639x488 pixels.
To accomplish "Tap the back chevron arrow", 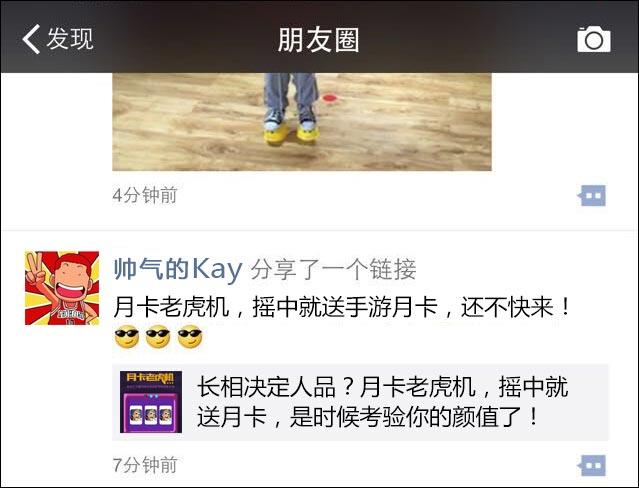I will 31,39.
